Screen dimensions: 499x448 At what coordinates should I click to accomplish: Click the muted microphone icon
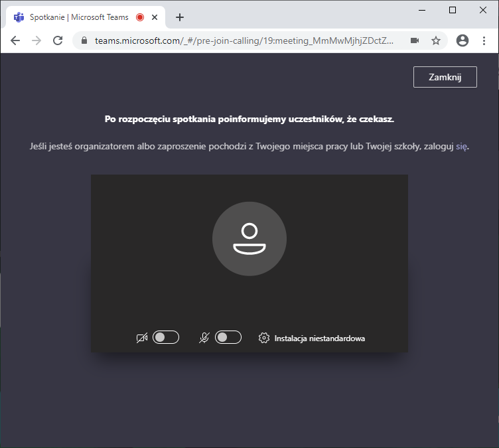pos(204,338)
